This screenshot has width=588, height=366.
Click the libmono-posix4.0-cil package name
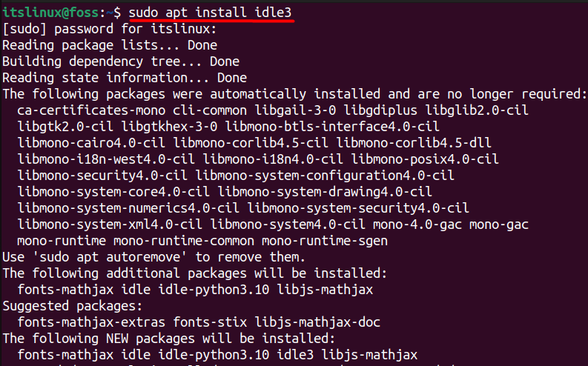coord(425,159)
